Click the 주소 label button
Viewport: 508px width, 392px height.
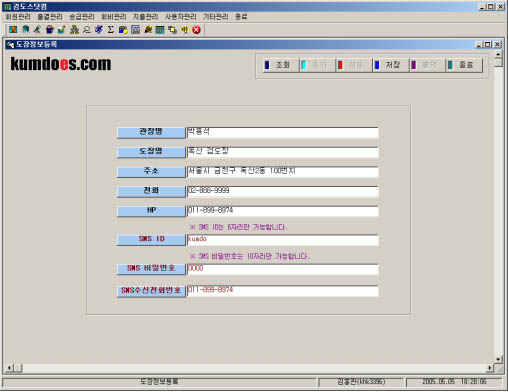tap(151, 172)
